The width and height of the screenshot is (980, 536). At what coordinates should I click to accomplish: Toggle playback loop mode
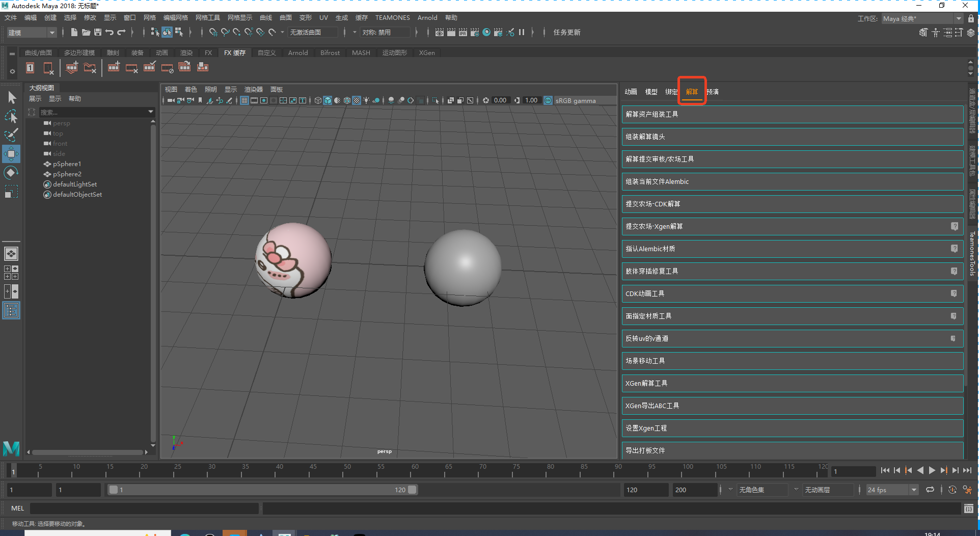930,490
